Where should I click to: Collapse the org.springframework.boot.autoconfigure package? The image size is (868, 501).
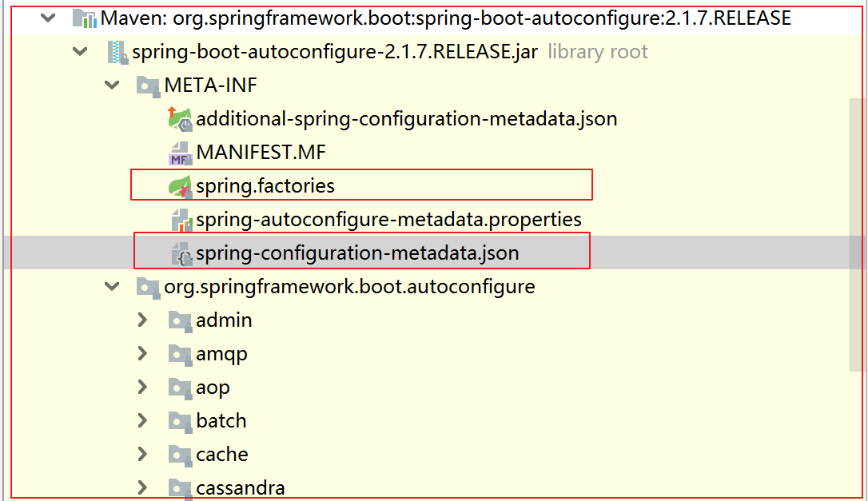[113, 287]
